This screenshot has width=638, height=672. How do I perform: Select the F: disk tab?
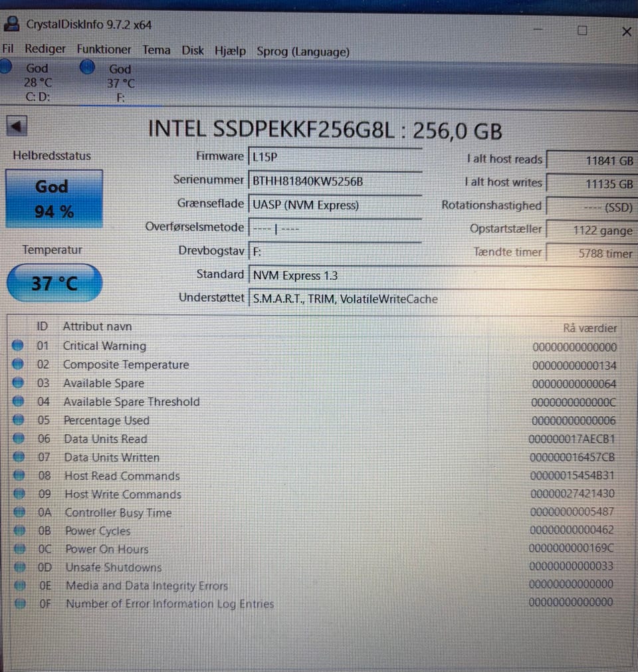click(x=120, y=83)
